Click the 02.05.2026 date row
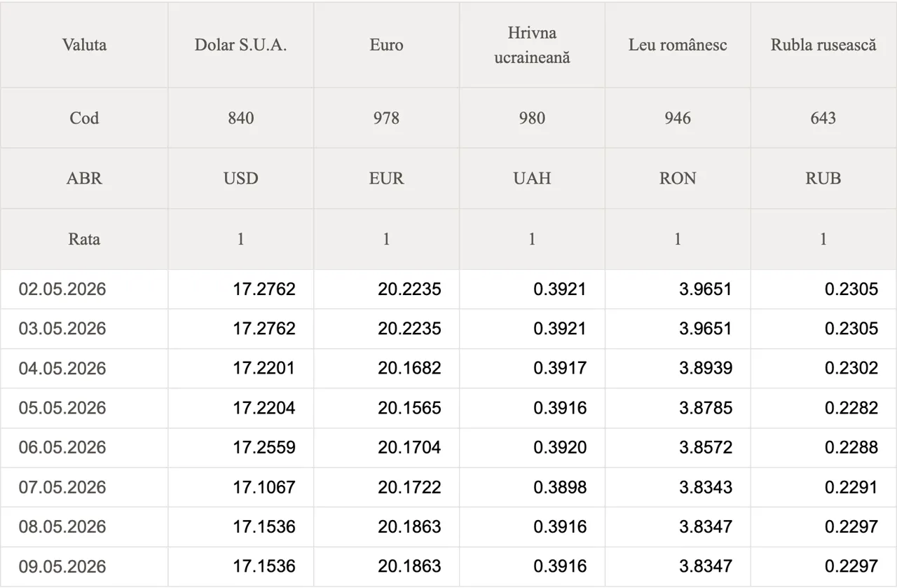Image resolution: width=897 pixels, height=588 pixels. coord(448,289)
